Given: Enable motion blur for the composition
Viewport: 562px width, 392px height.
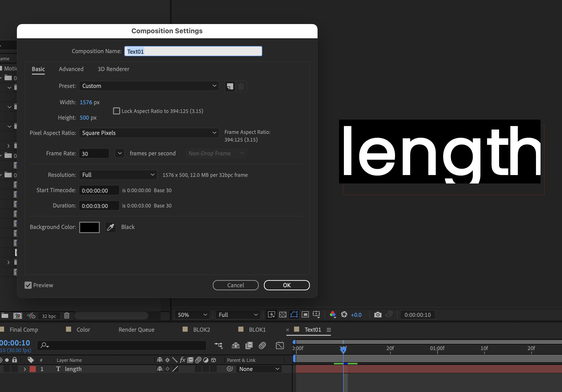Looking at the screenshot, I should [x=262, y=345].
